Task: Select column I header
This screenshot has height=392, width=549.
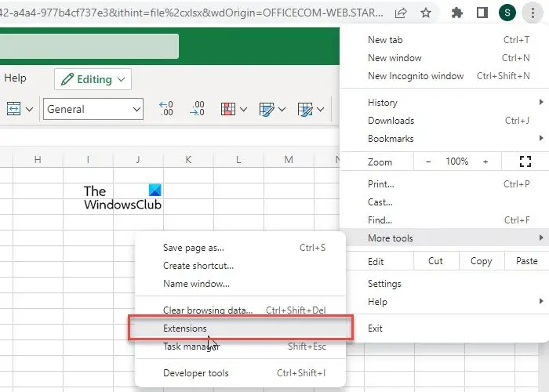Action: point(88,160)
